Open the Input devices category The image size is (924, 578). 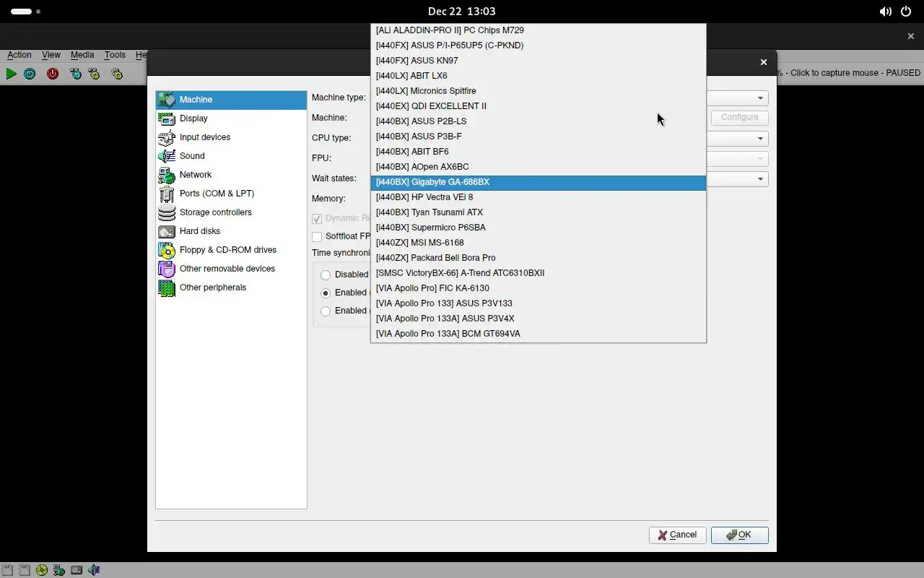click(231, 137)
